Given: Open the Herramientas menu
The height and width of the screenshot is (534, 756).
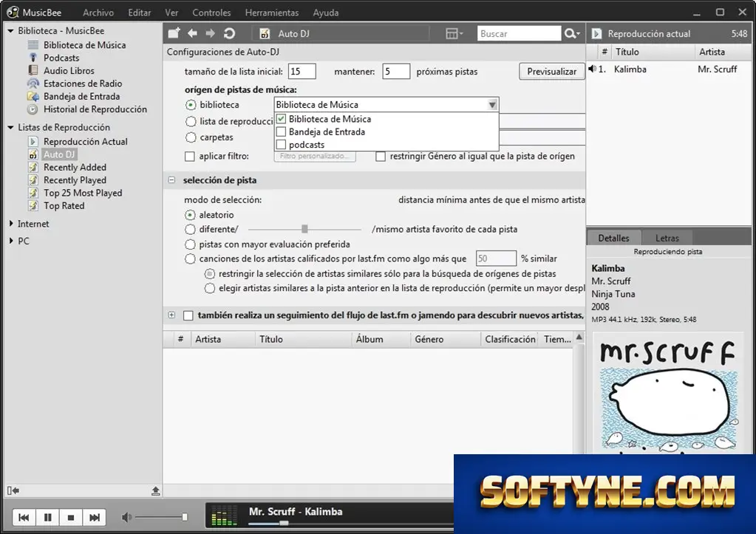Looking at the screenshot, I should pos(272,13).
